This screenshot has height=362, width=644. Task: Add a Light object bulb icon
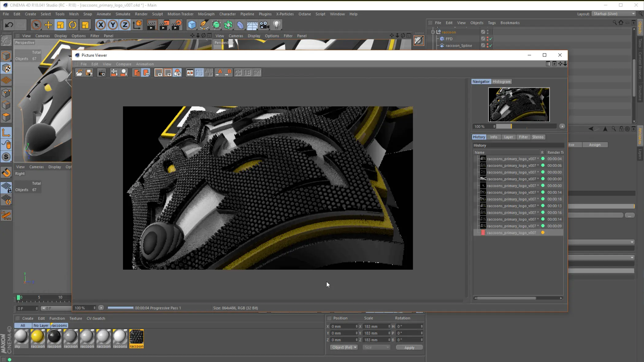point(277,25)
